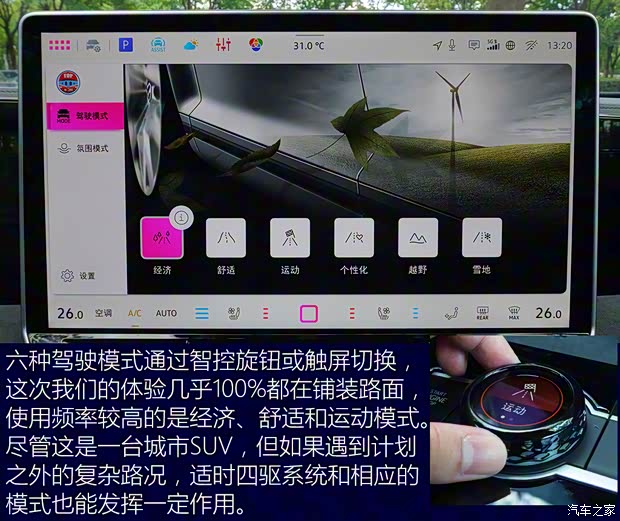The height and width of the screenshot is (521, 620).
Task: Adjust the right temperature 26.0 setting
Action: point(548,313)
